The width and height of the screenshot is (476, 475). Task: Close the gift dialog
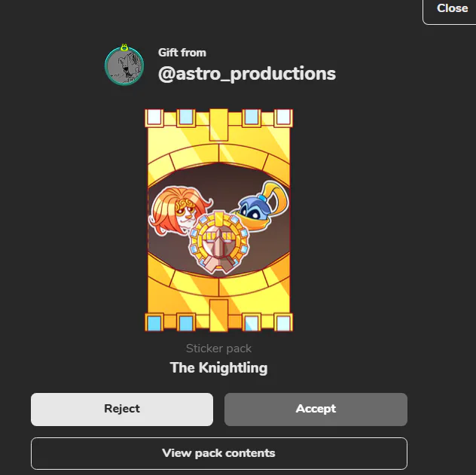pos(452,9)
